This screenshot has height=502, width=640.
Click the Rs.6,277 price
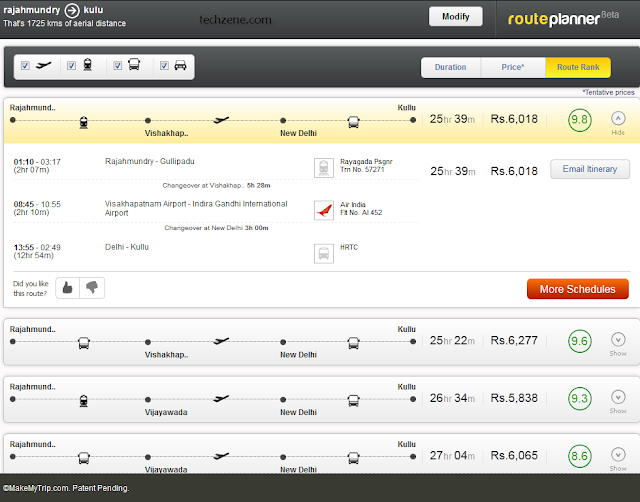point(514,340)
